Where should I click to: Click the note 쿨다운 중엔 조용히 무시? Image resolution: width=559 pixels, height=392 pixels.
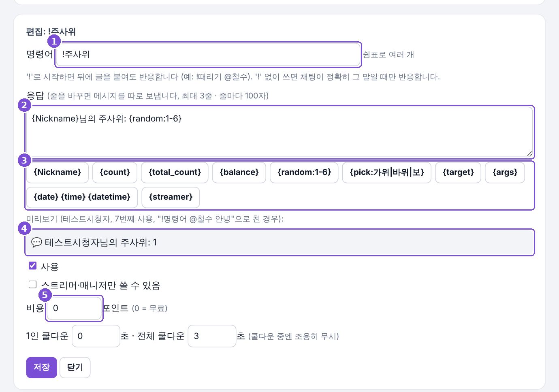[x=294, y=336]
